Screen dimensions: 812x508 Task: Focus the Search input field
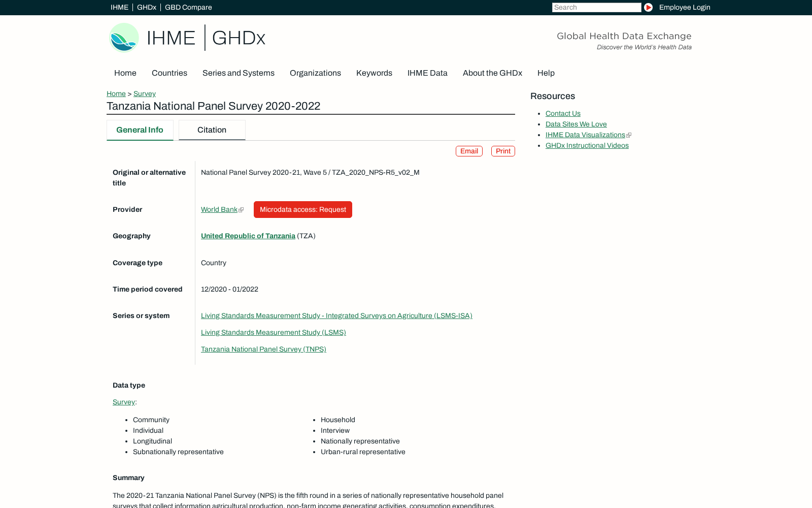click(597, 8)
